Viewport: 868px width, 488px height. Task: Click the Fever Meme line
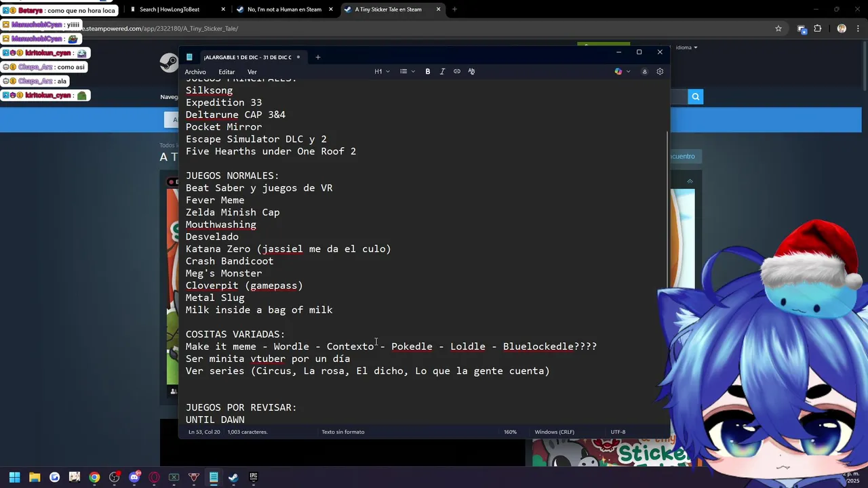[x=215, y=200]
